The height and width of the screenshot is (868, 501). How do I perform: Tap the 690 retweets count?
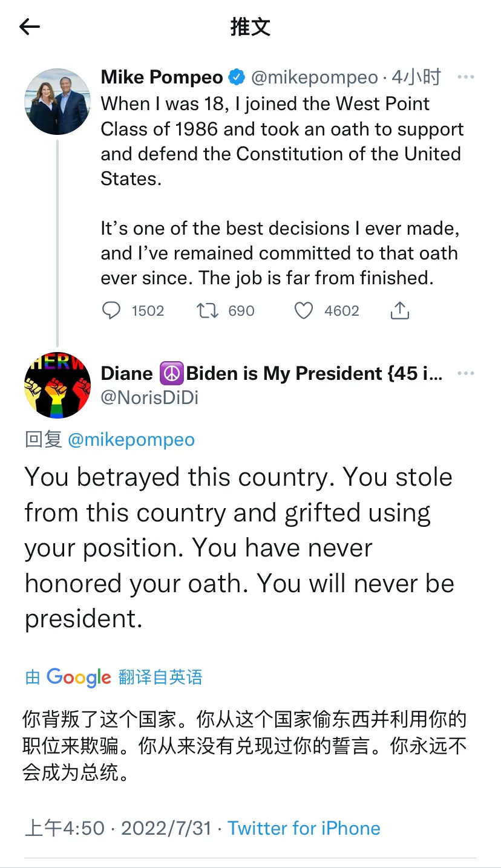pos(241,311)
